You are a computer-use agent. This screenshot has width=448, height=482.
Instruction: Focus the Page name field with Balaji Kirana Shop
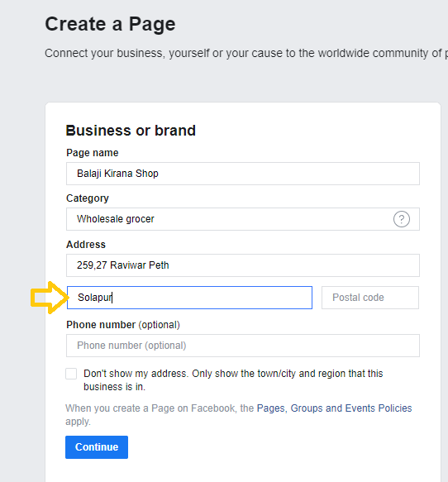pos(243,174)
